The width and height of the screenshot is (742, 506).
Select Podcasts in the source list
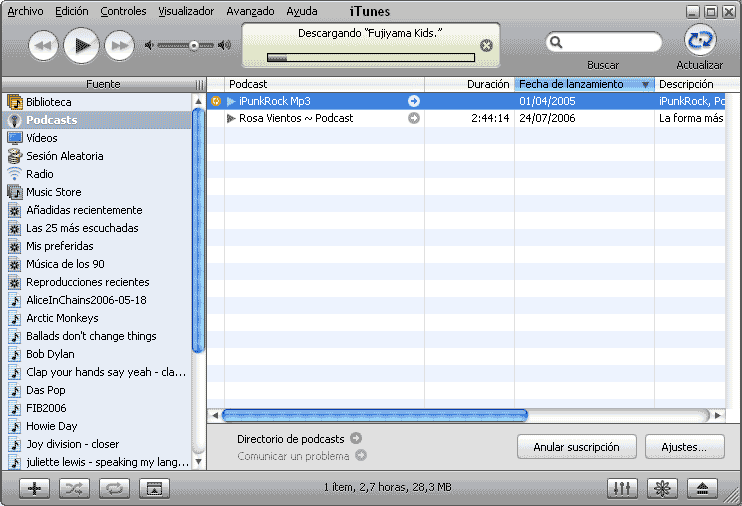[x=97, y=120]
